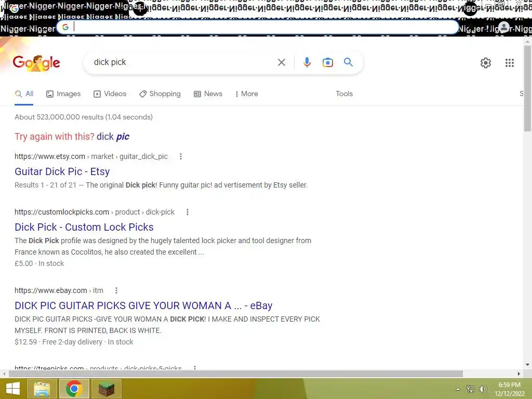Switch to the Shopping results tab

(160, 94)
